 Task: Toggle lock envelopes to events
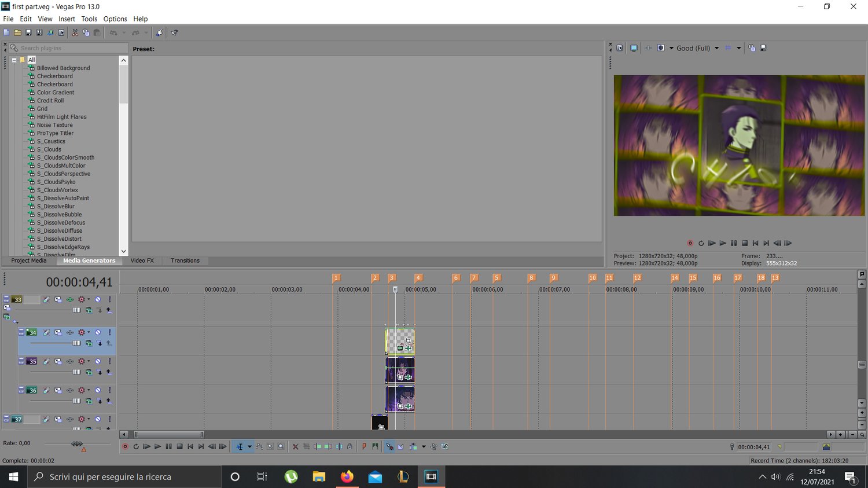coord(433,447)
